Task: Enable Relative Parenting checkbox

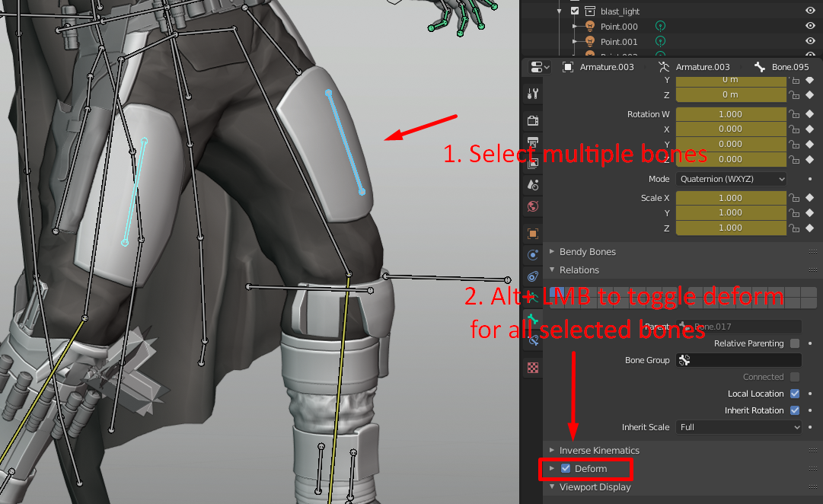Action: [795, 343]
